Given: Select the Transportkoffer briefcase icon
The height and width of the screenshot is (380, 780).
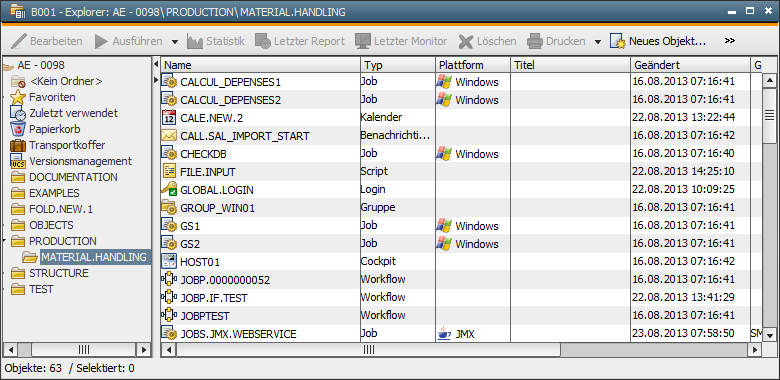Looking at the screenshot, I should pyautogui.click(x=18, y=145).
